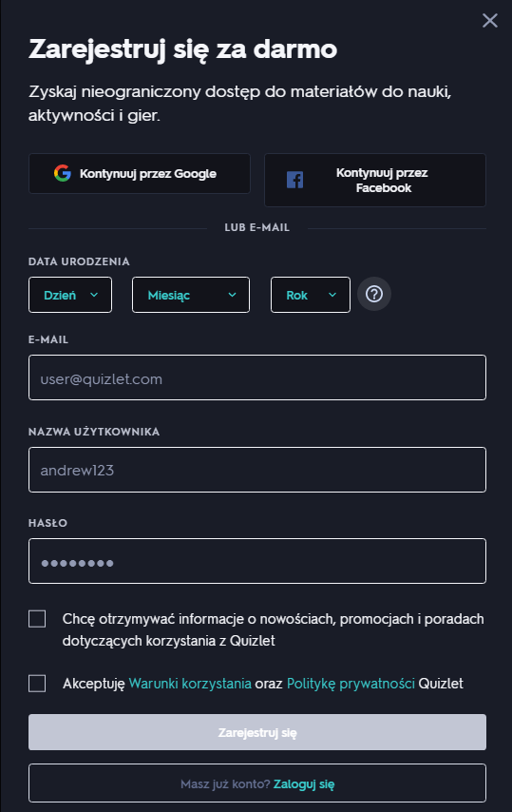Open the birthday help question mark icon
This screenshot has width=512, height=812.
point(374,294)
